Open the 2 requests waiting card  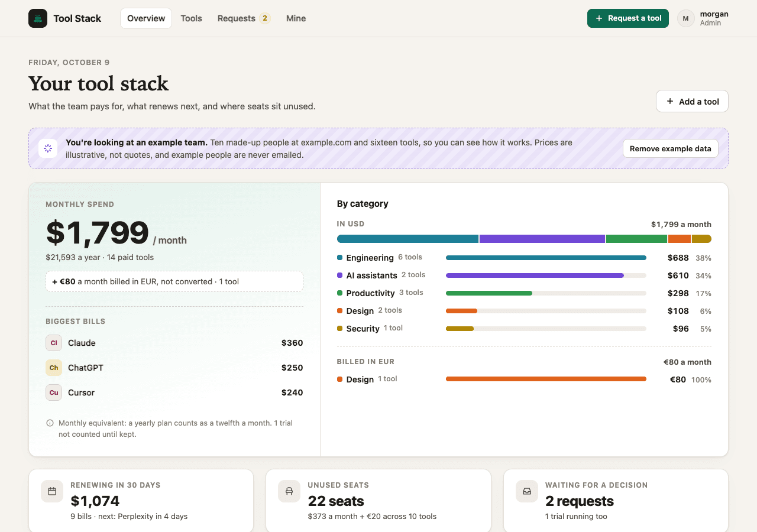616,501
